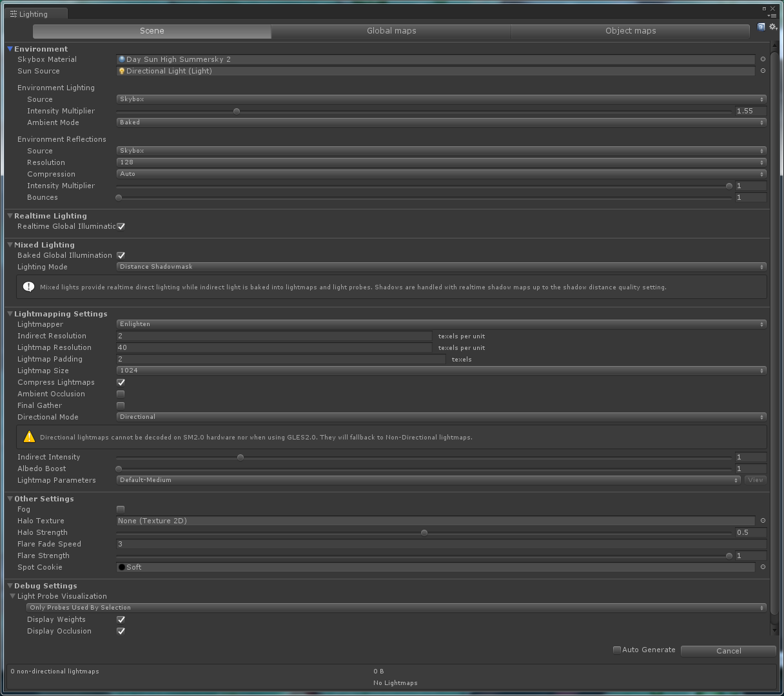
Task: Open Lighting documentation via help book icon
Action: point(761,26)
